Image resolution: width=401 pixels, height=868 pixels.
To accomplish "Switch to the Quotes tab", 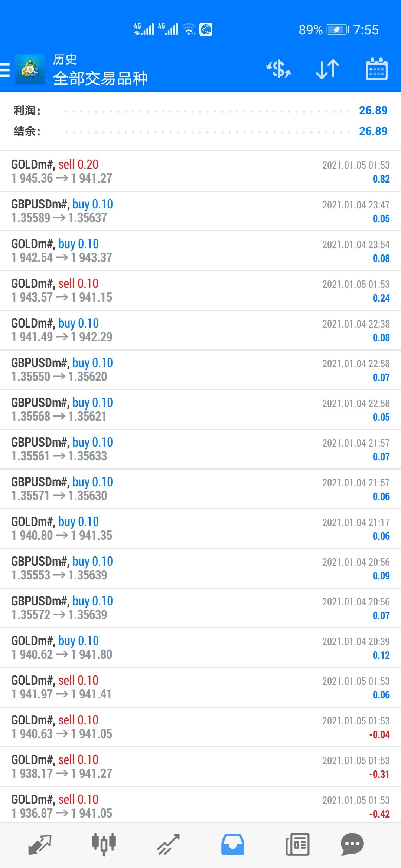I will tap(40, 845).
